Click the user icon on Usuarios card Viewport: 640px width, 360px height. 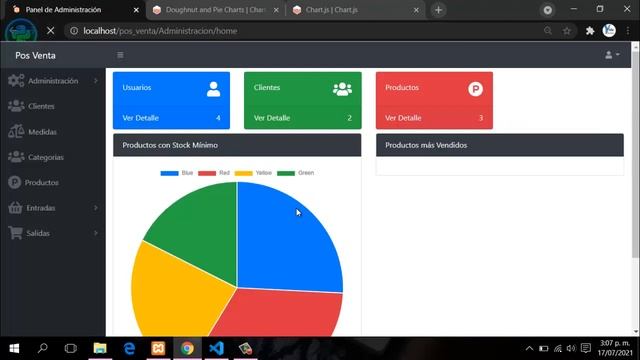pos(213,89)
